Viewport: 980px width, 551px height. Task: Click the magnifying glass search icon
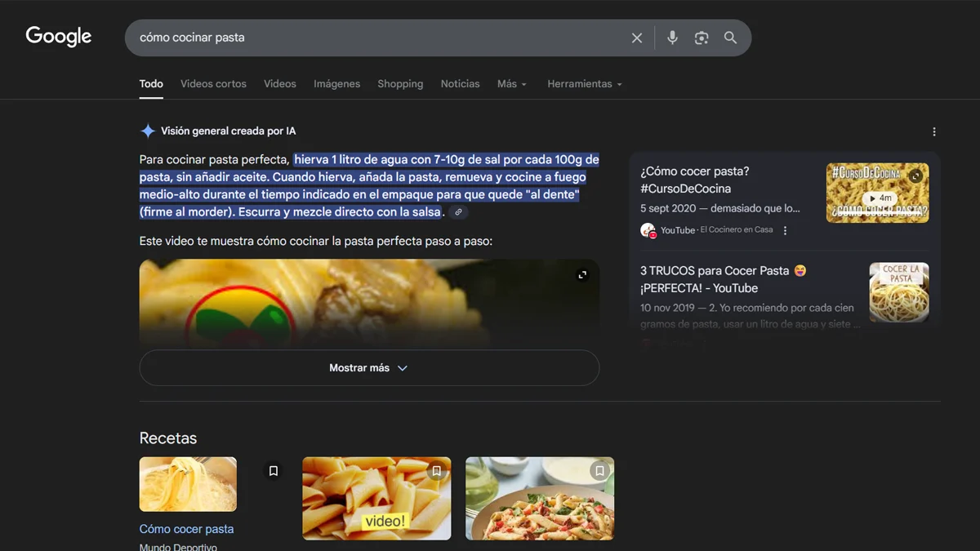pos(730,37)
